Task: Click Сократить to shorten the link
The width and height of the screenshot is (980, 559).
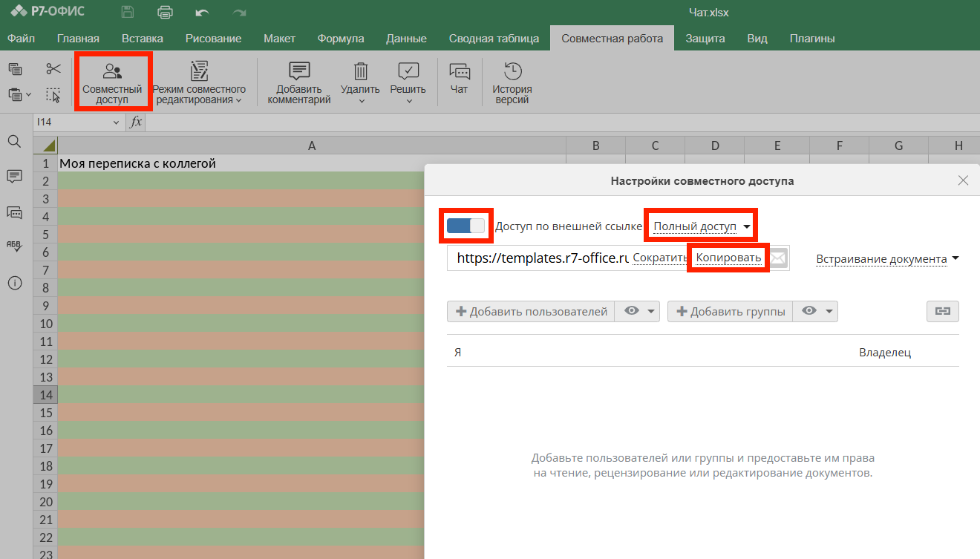Action: [661, 258]
